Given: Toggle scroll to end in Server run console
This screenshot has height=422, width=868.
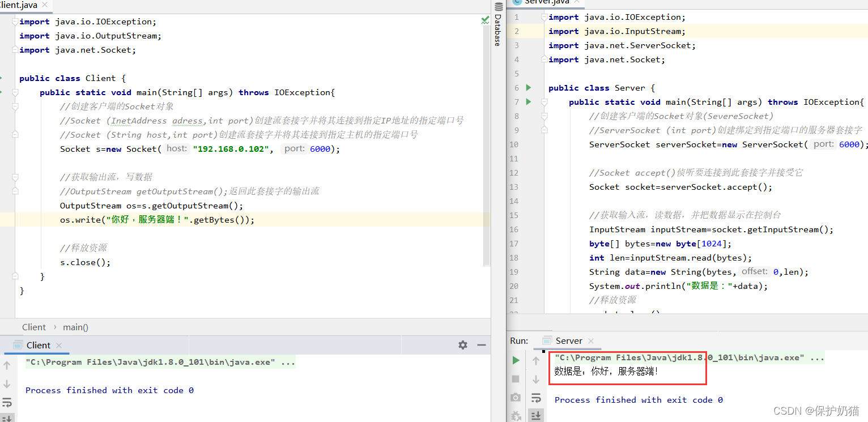Looking at the screenshot, I should 536,416.
